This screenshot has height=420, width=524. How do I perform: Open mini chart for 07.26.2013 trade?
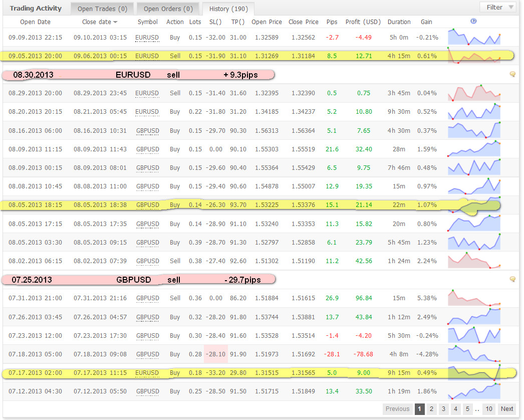(x=474, y=316)
